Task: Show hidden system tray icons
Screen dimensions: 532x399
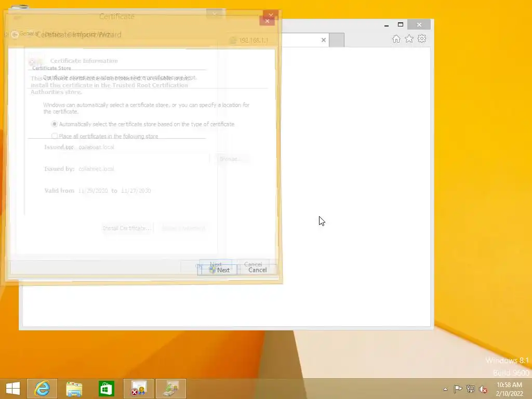Action: [445, 389]
